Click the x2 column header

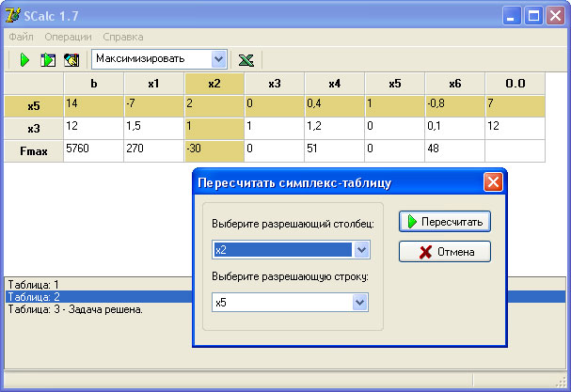click(214, 84)
